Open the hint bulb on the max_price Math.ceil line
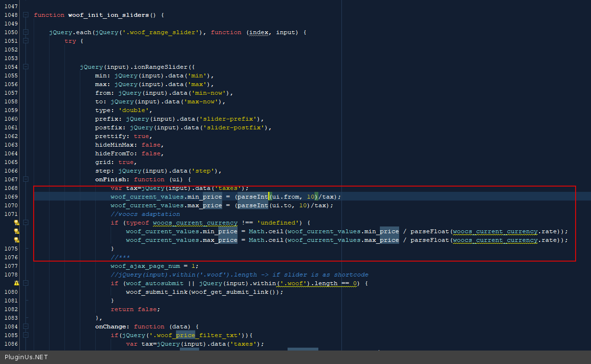This screenshot has height=364, width=591. pyautogui.click(x=16, y=240)
